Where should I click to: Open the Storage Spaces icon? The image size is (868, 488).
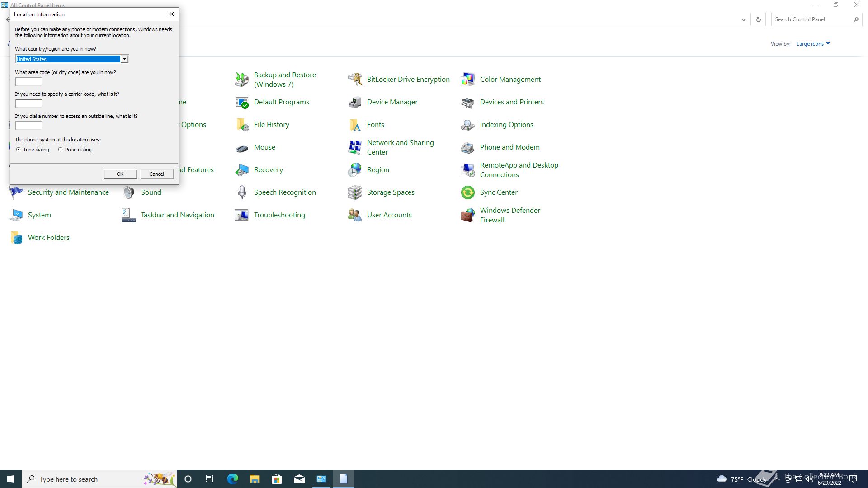pos(355,192)
